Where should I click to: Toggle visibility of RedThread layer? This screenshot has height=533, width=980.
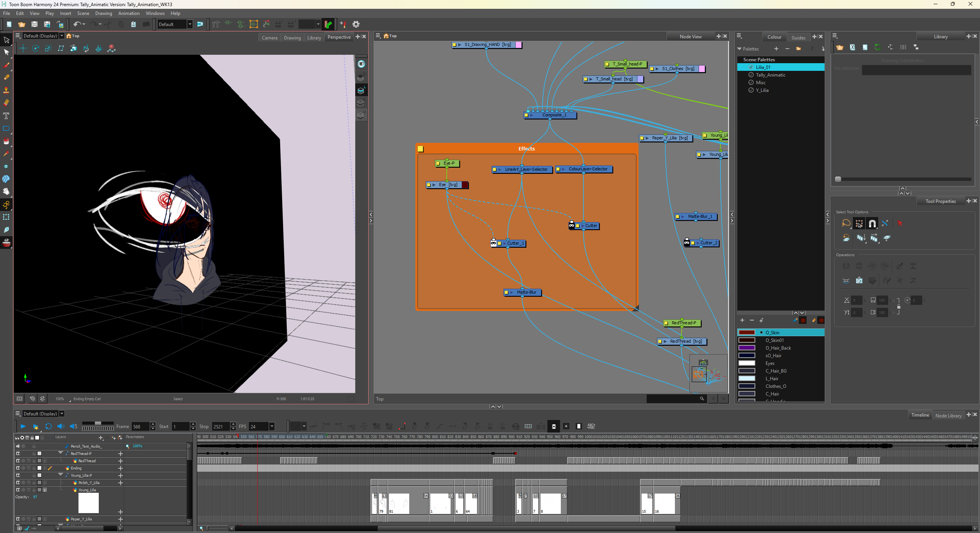pyautogui.click(x=18, y=461)
